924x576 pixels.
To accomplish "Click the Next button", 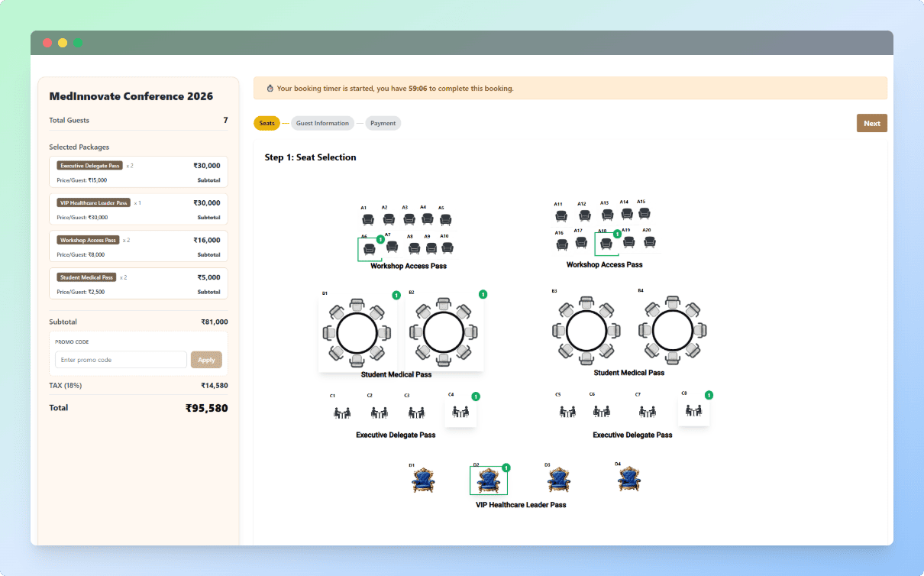I will (872, 123).
